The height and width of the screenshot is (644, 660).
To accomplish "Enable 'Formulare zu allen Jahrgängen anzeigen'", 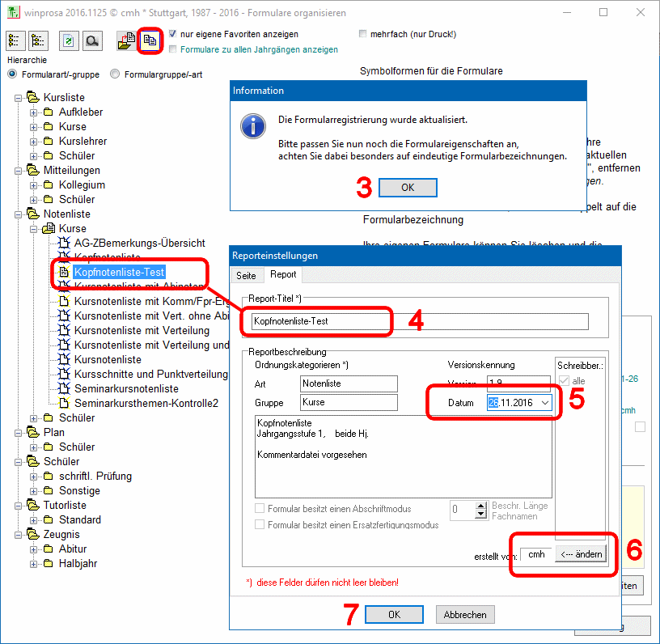I will point(173,49).
